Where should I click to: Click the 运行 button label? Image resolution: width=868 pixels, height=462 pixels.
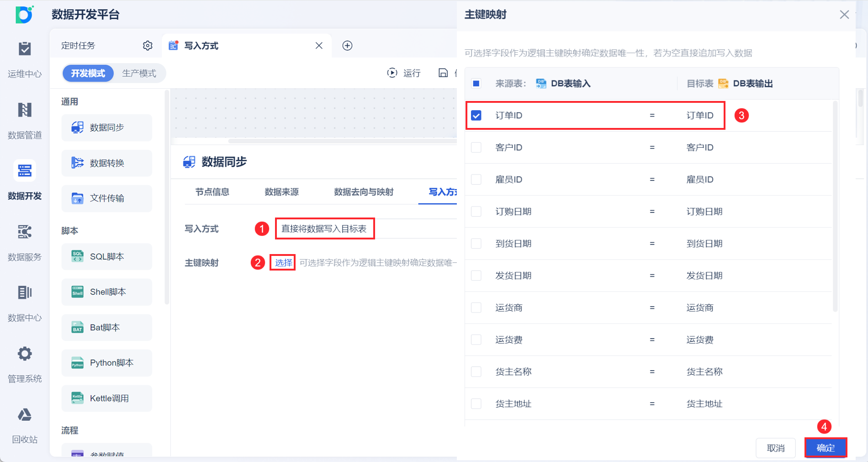(x=412, y=73)
